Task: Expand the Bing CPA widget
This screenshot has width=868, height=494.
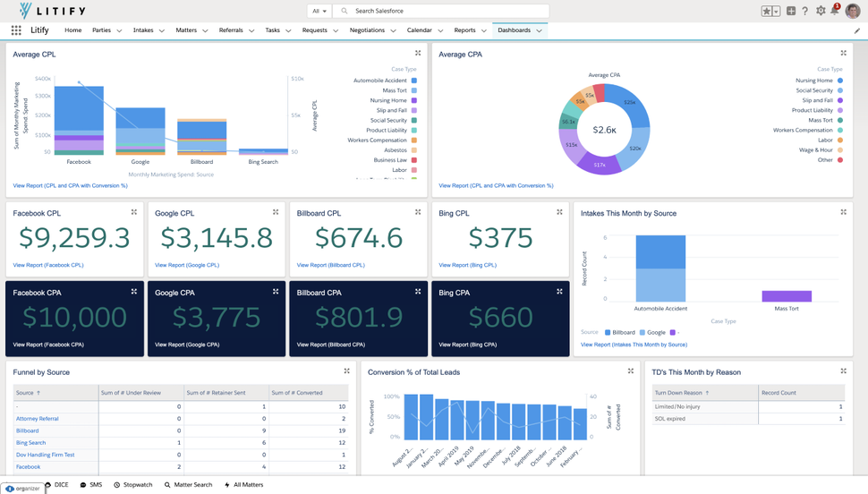Action: [x=559, y=292]
